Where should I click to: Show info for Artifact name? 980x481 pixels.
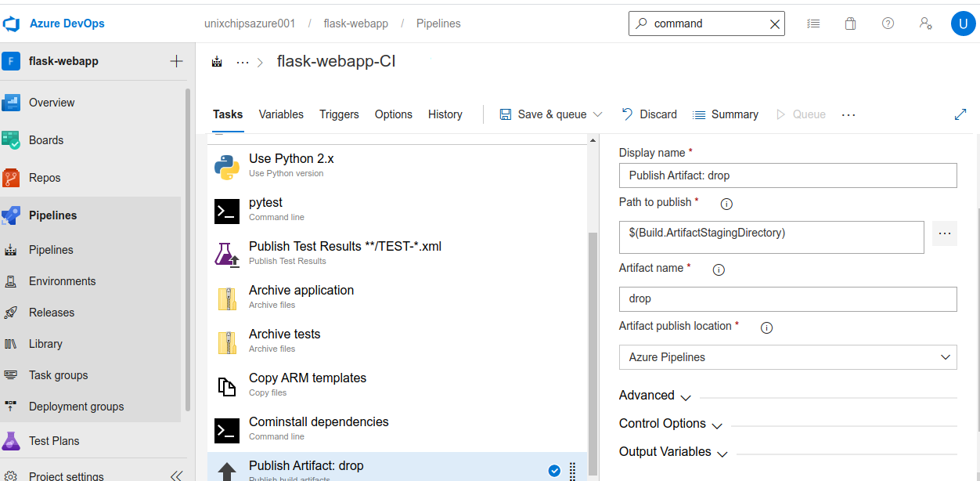(x=719, y=270)
